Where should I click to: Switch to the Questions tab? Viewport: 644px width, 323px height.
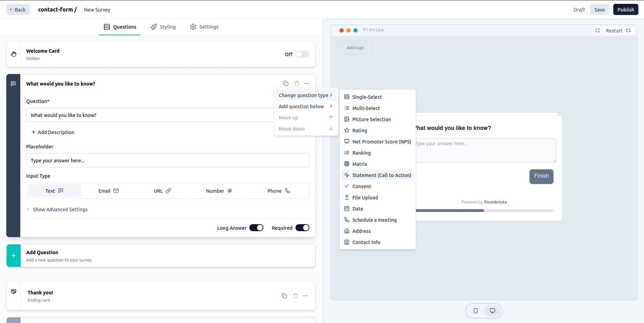tap(120, 27)
